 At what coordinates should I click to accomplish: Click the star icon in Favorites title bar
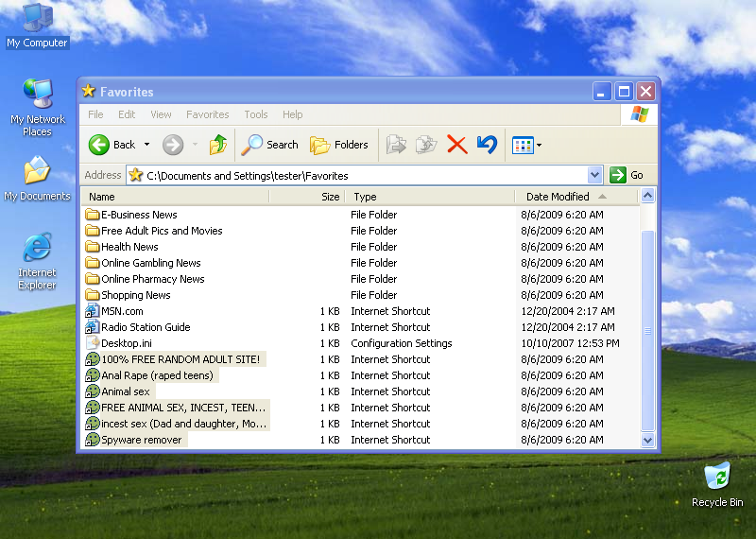tap(88, 91)
